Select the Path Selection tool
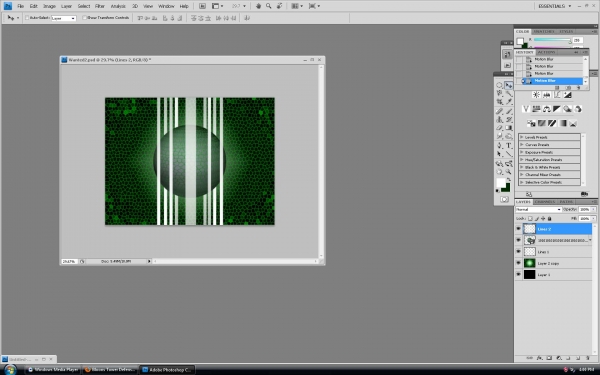The image size is (600, 375). pos(500,154)
